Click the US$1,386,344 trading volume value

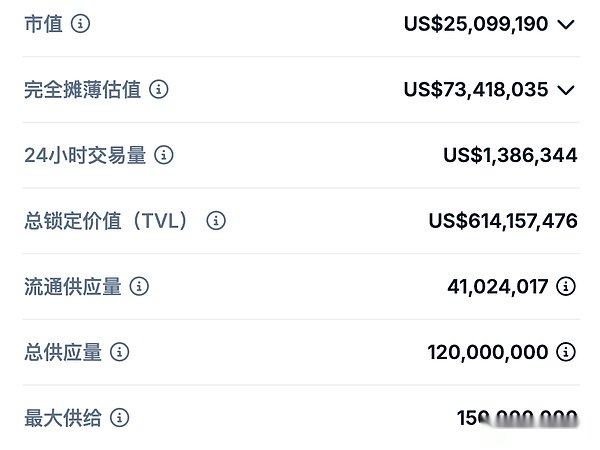pos(510,155)
